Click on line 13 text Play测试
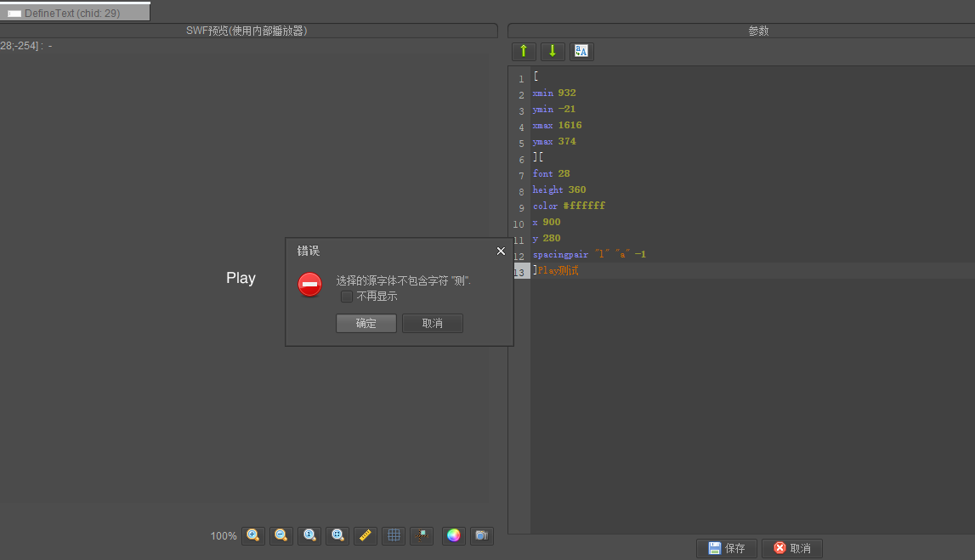Viewport: 975px width, 560px height. click(x=558, y=270)
